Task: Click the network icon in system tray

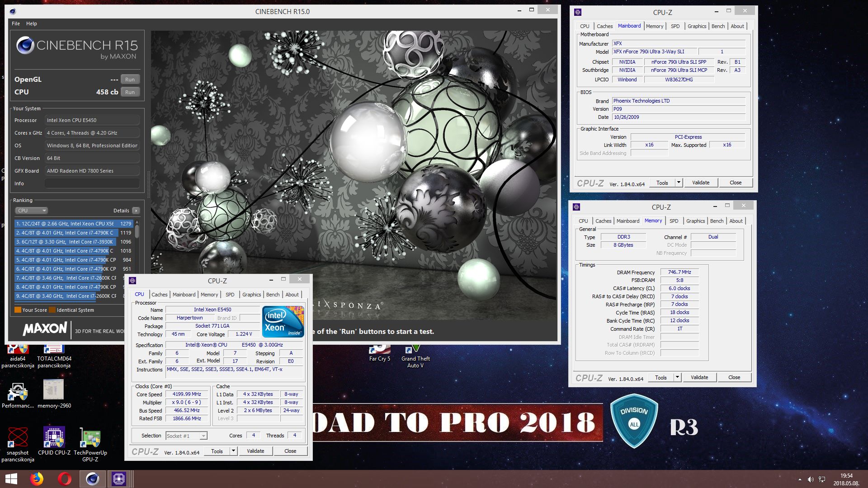Action: pos(822,479)
